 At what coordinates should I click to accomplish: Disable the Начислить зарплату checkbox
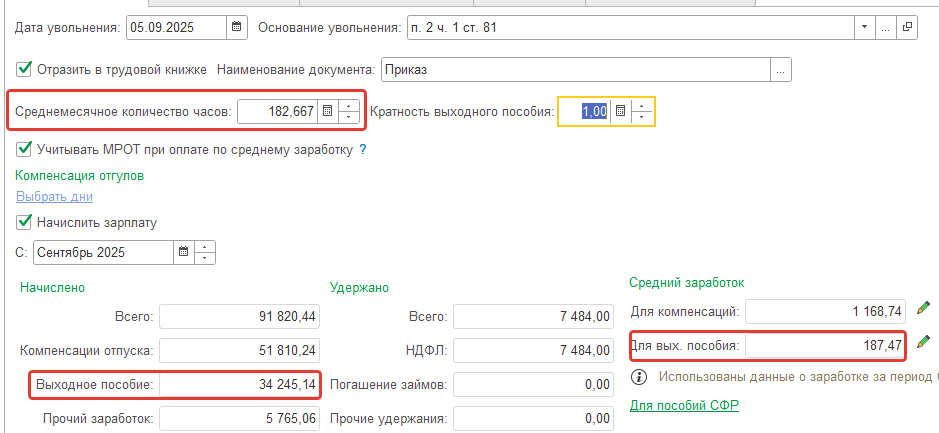(x=24, y=222)
